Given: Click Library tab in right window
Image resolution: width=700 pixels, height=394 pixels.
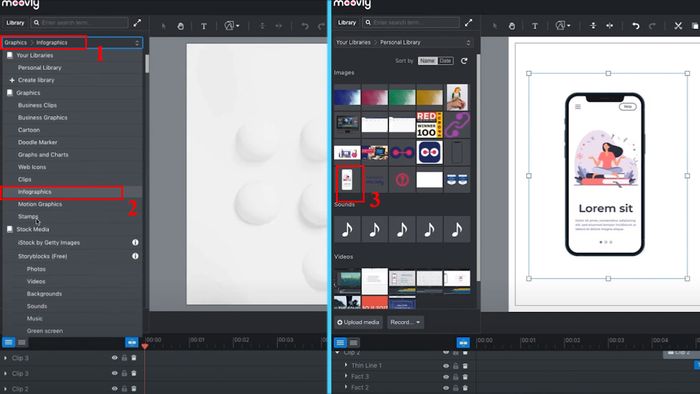Looking at the screenshot, I should (347, 23).
